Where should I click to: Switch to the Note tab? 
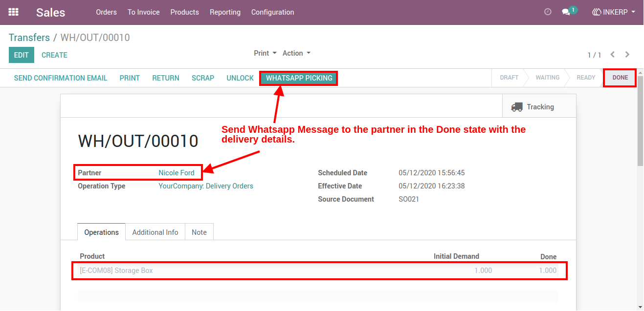pos(199,232)
